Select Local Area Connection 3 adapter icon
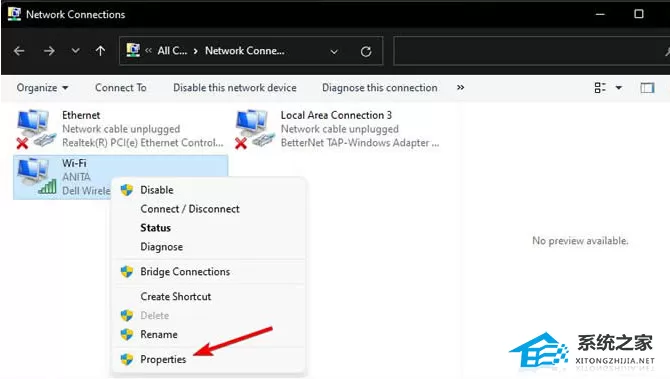This screenshot has width=670, height=379. [255, 129]
